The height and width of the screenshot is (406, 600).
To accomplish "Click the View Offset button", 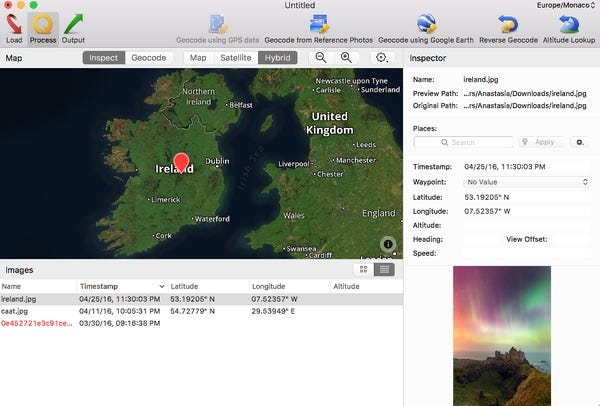I will click(527, 239).
